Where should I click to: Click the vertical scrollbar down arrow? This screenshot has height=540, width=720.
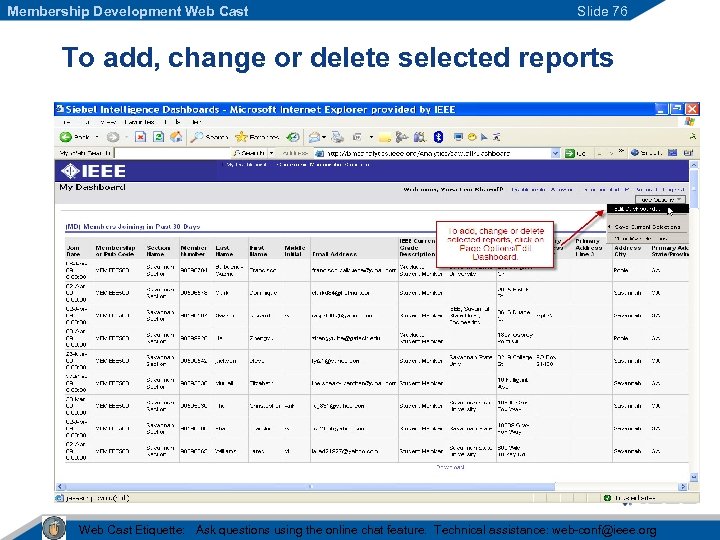[694, 478]
